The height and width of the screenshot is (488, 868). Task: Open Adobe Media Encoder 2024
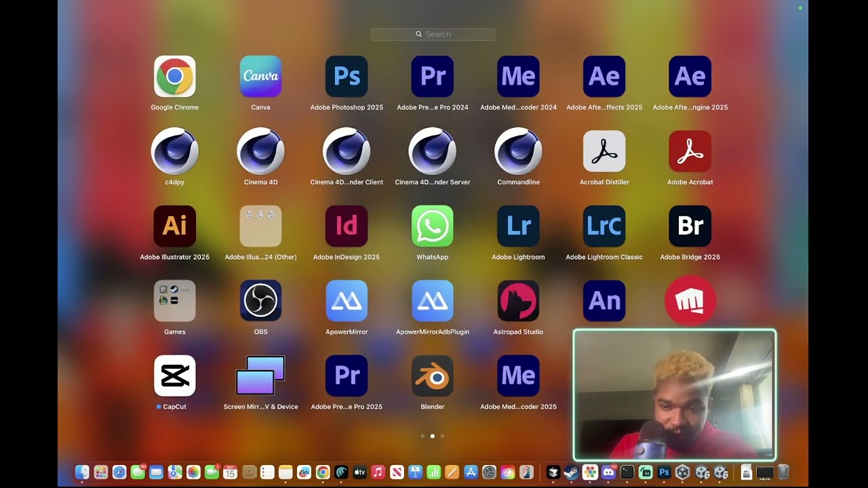click(518, 77)
